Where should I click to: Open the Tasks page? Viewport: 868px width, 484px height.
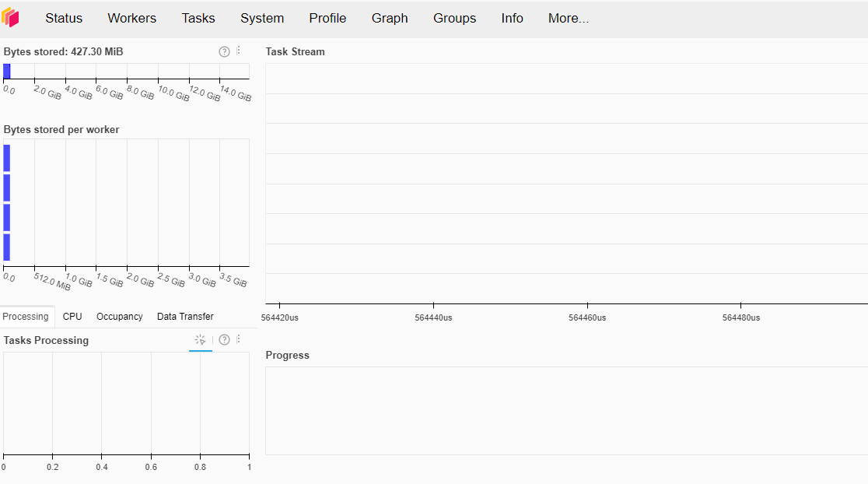(x=198, y=18)
